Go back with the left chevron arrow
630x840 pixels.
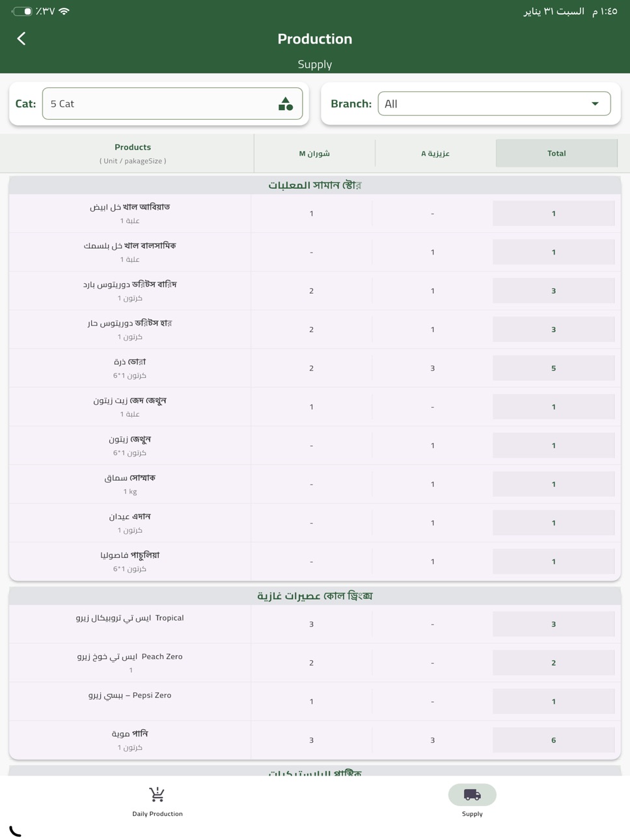[x=21, y=39]
